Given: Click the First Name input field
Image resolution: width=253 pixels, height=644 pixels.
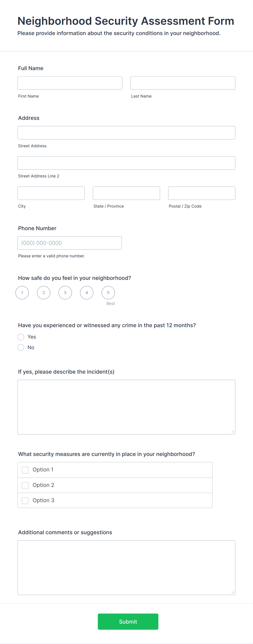Looking at the screenshot, I should pyautogui.click(x=70, y=83).
